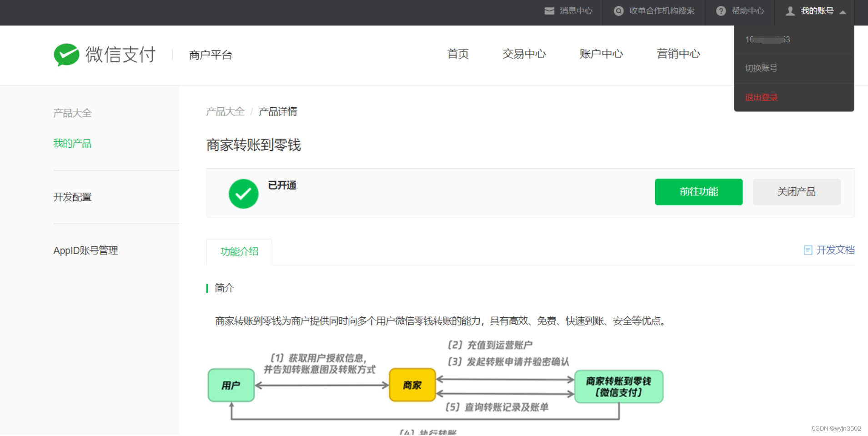Click the introduction paragraph about 商家转账到零钱
The height and width of the screenshot is (436, 868).
click(441, 321)
